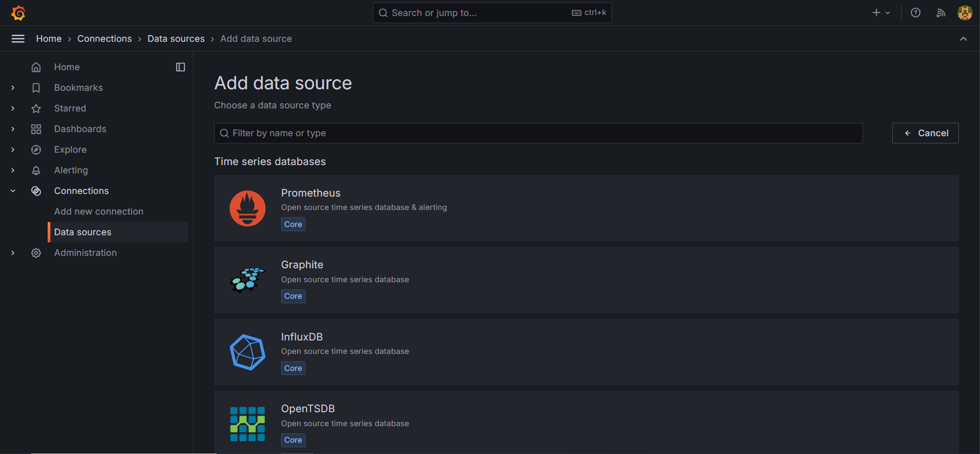Image resolution: width=980 pixels, height=454 pixels.
Task: Collapse the top bar with chevron
Action: (x=963, y=39)
